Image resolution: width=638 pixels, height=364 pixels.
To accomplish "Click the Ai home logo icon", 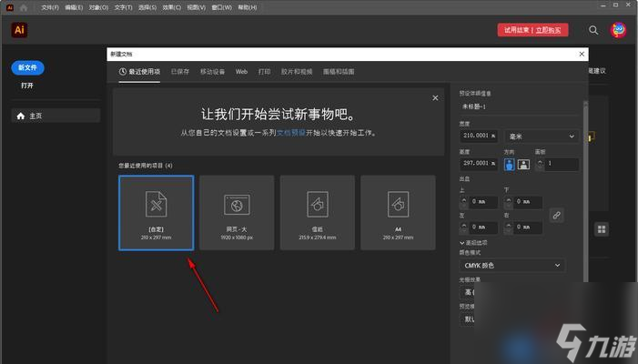I will click(19, 30).
